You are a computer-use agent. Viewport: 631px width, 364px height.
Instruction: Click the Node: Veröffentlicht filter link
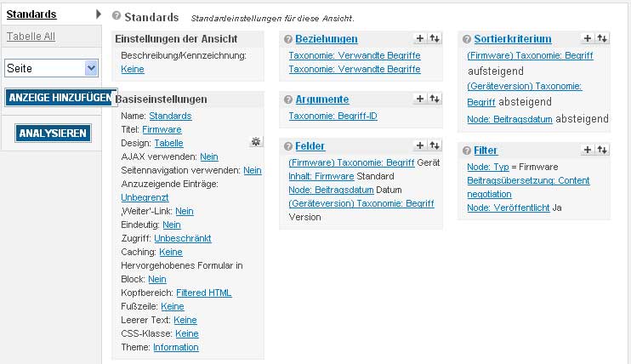pos(509,208)
